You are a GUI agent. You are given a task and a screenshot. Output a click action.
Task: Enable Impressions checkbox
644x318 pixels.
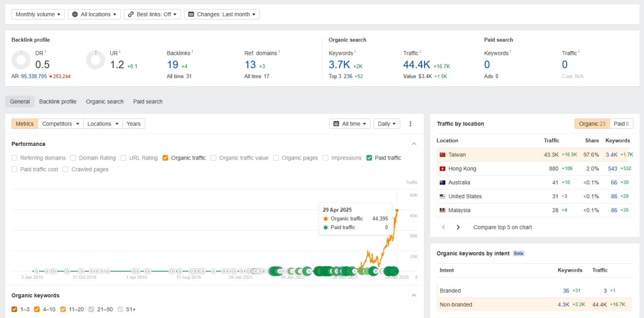coord(326,158)
